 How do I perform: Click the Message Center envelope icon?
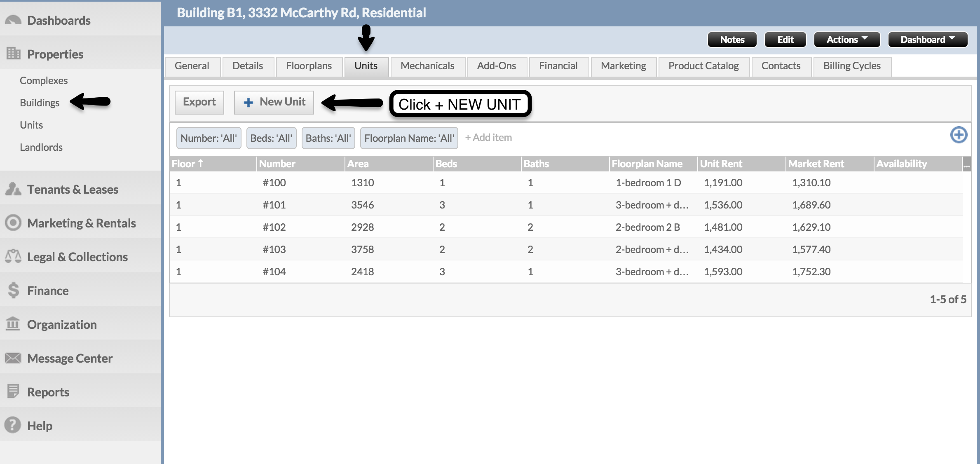point(13,358)
